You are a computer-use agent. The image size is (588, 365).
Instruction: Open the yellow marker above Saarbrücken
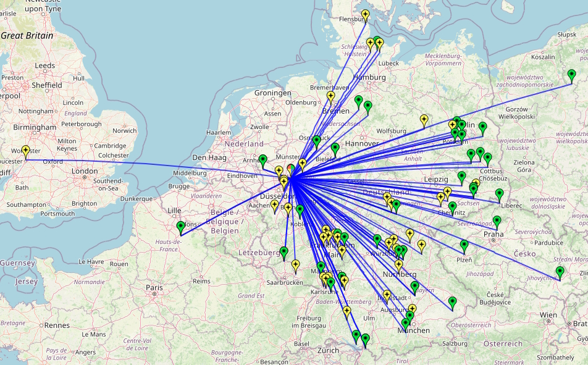(x=296, y=266)
